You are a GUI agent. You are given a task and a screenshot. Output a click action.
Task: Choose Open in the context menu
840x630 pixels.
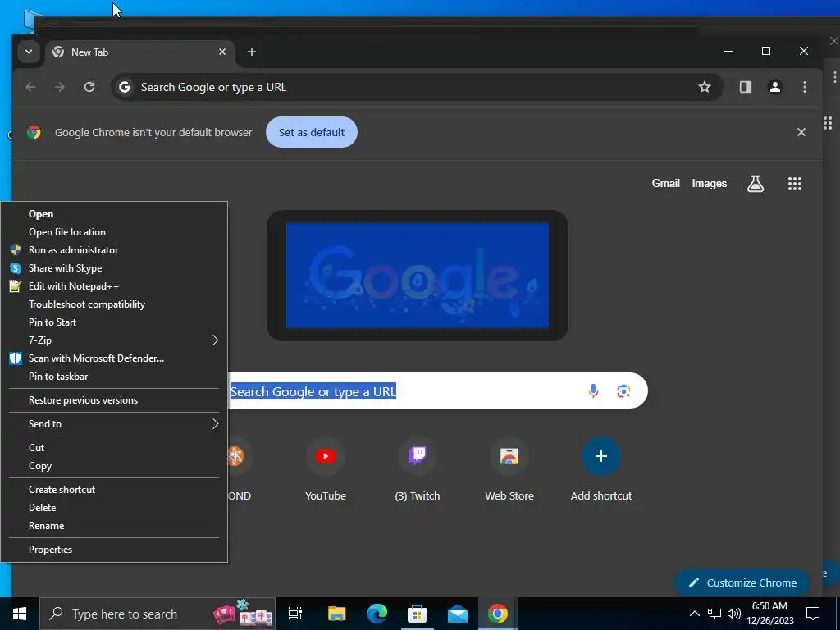click(114, 214)
